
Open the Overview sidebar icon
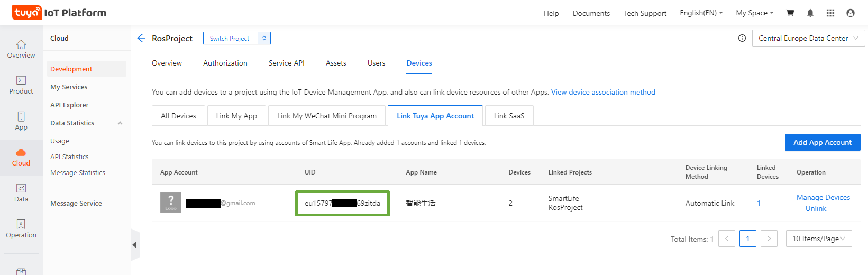(21, 44)
